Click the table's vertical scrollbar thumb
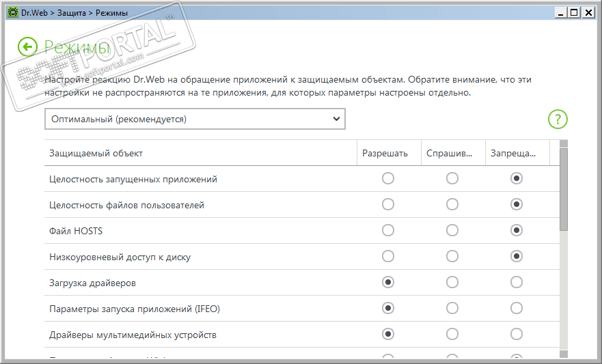Viewport: 602px width, 364px height. (564, 189)
